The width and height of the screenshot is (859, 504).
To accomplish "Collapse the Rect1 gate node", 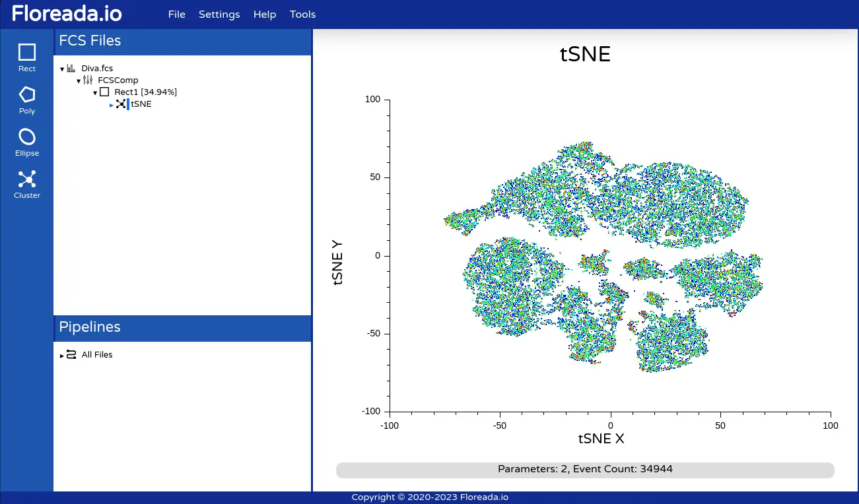I will pos(95,93).
